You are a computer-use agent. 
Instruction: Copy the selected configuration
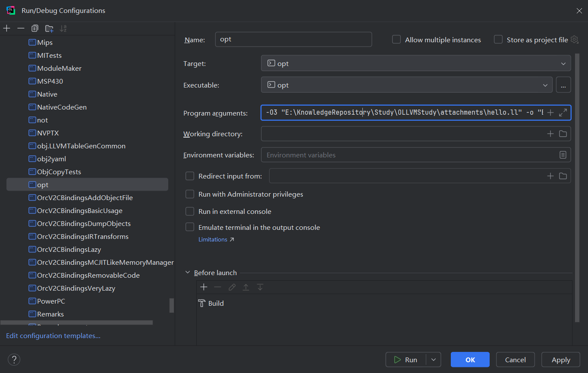35,28
